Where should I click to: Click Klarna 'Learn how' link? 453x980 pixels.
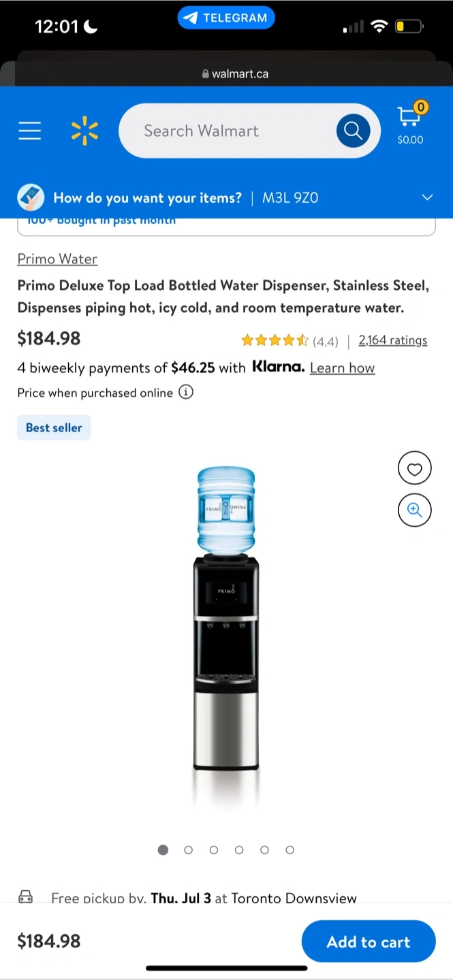(x=342, y=368)
